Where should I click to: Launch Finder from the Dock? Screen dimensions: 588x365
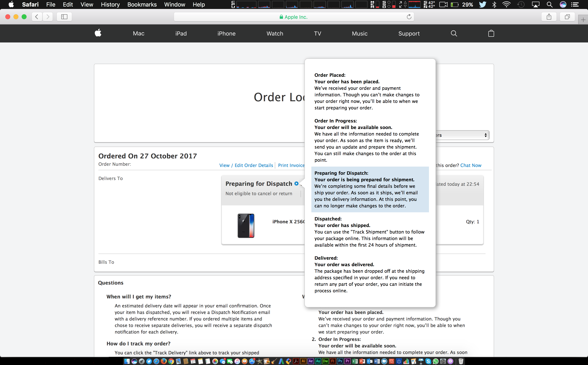(127, 361)
